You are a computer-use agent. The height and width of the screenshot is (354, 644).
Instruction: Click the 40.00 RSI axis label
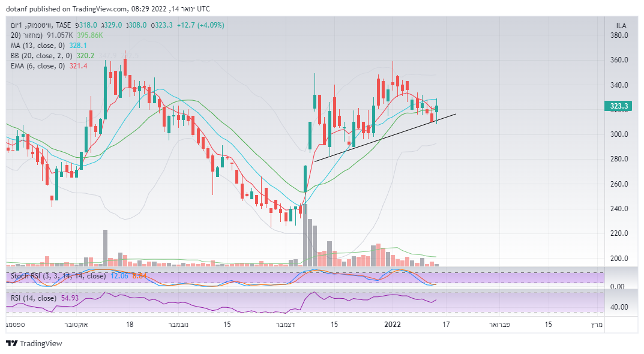point(619,307)
